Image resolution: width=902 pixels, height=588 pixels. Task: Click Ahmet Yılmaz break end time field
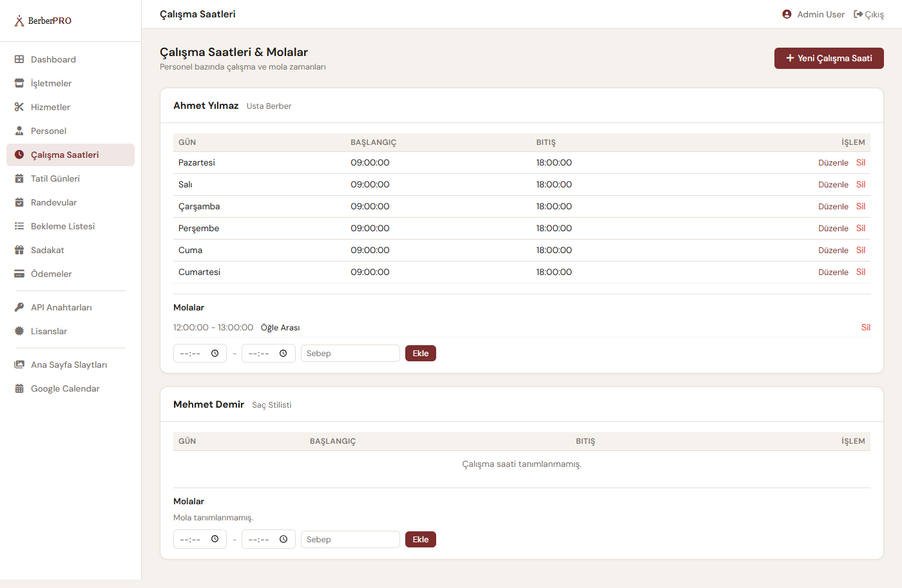click(268, 354)
